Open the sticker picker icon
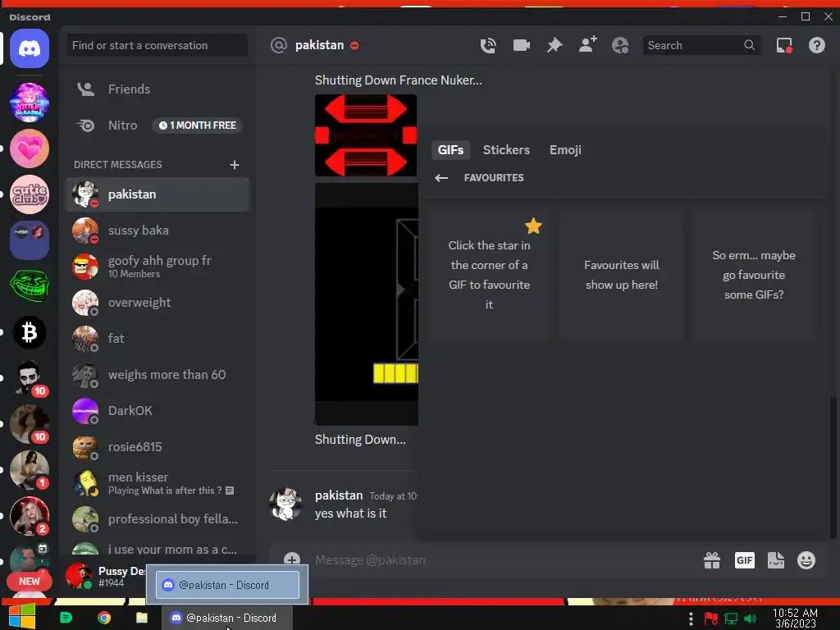 coord(776,560)
